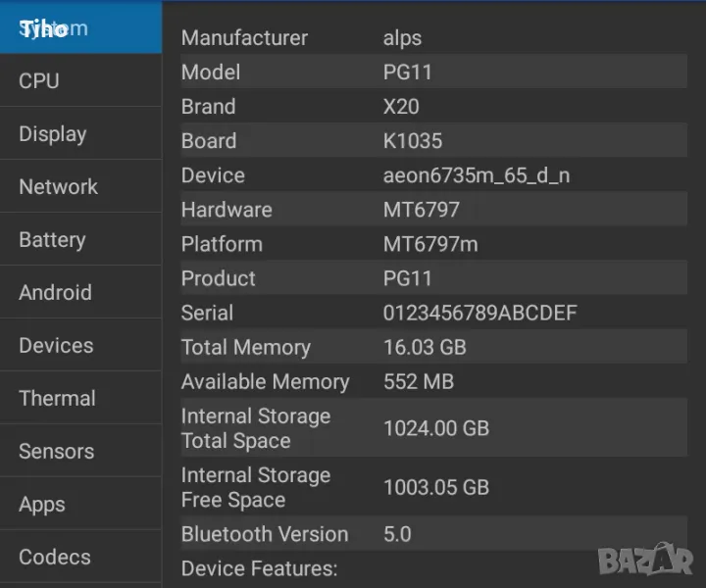
Task: Select Internal Storage Total Space row
Action: click(433, 428)
